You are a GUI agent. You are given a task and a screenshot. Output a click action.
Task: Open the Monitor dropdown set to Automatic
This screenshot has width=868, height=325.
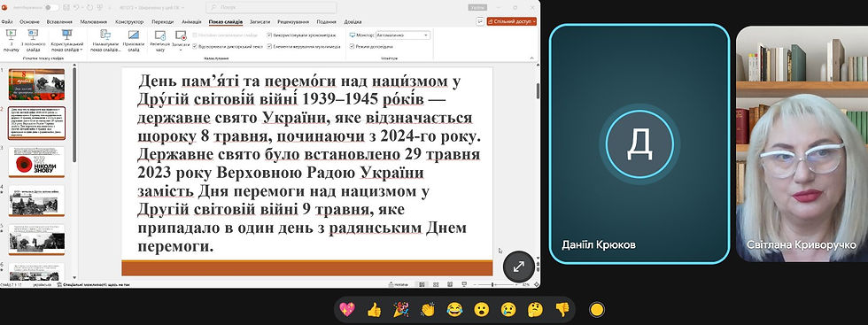[402, 35]
